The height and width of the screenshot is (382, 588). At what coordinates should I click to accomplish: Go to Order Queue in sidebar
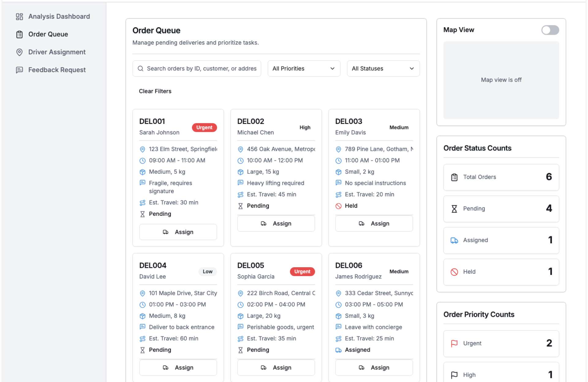pos(48,34)
